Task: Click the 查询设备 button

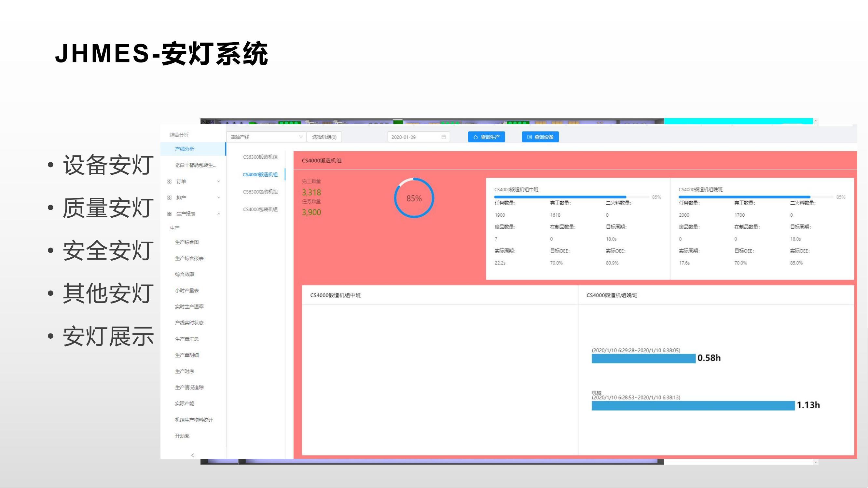Action: pyautogui.click(x=540, y=137)
